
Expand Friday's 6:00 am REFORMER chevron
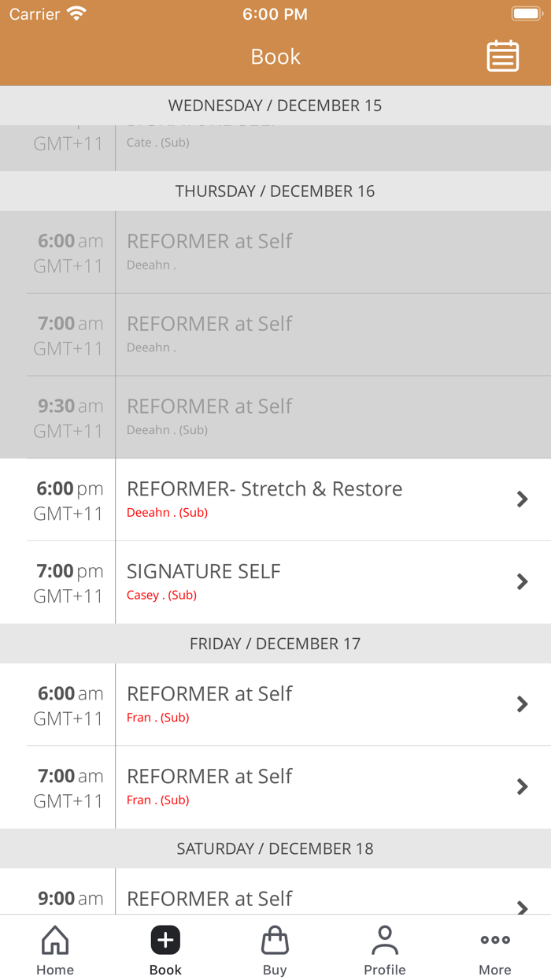(x=522, y=704)
